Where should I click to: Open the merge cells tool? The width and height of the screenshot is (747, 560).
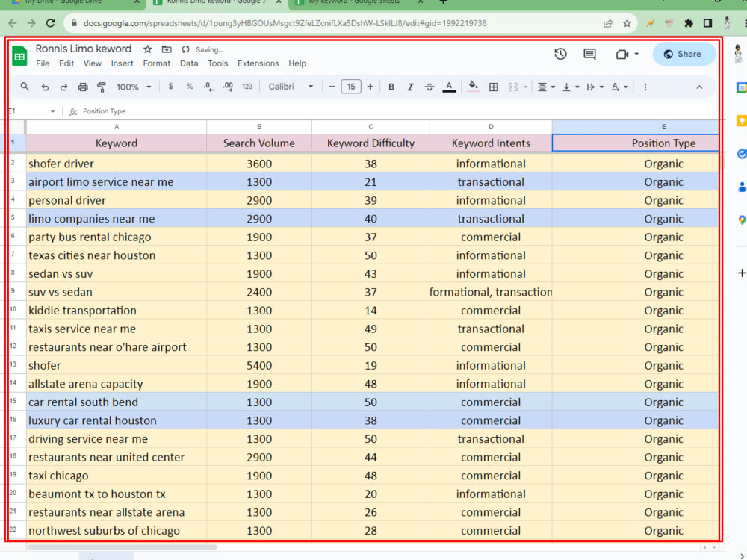(x=513, y=87)
